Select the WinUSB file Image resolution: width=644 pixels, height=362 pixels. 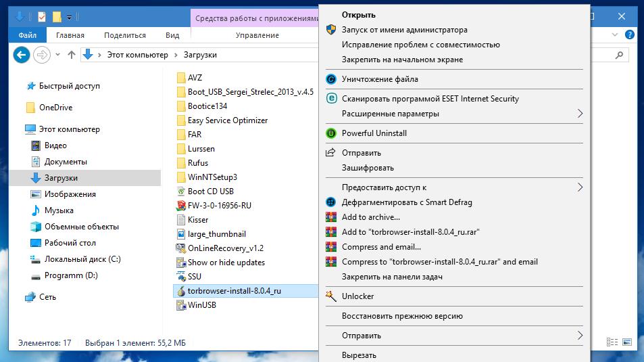tap(201, 304)
